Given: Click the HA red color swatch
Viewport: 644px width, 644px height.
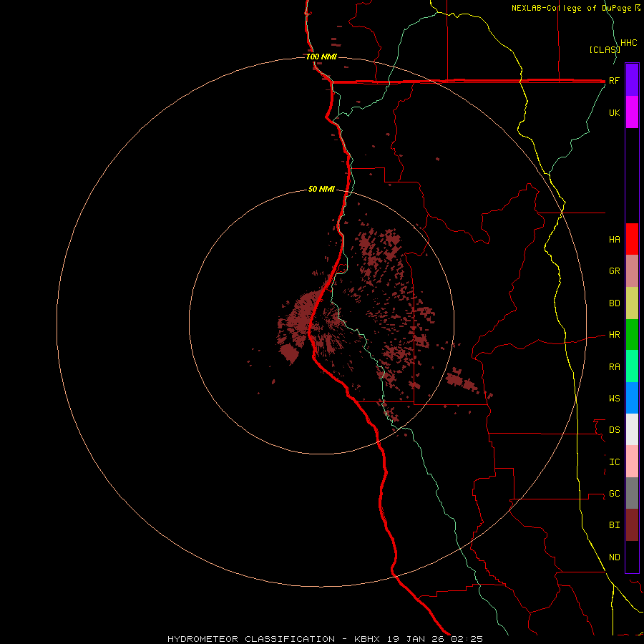Looking at the screenshot, I should point(632,239).
